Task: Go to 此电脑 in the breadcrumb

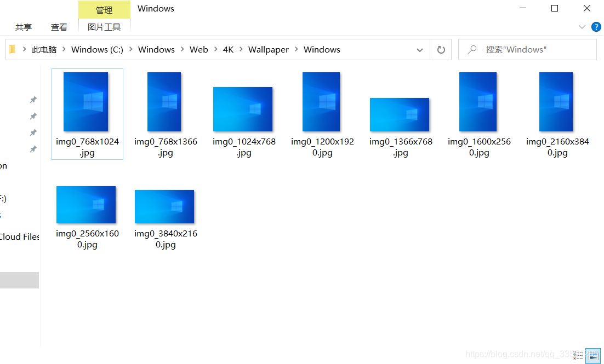Action: click(x=44, y=50)
